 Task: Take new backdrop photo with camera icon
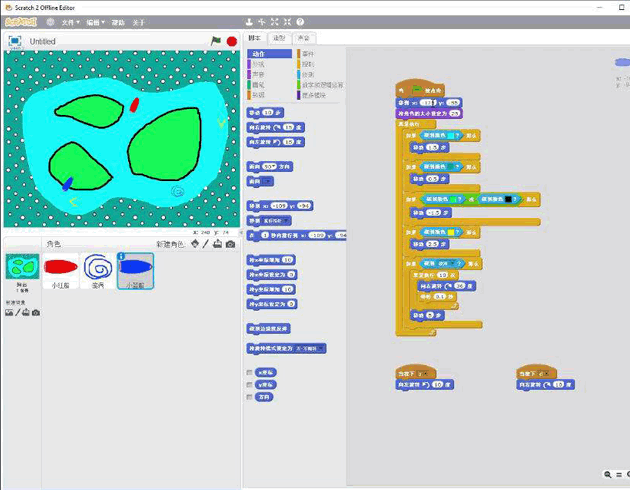36,312
